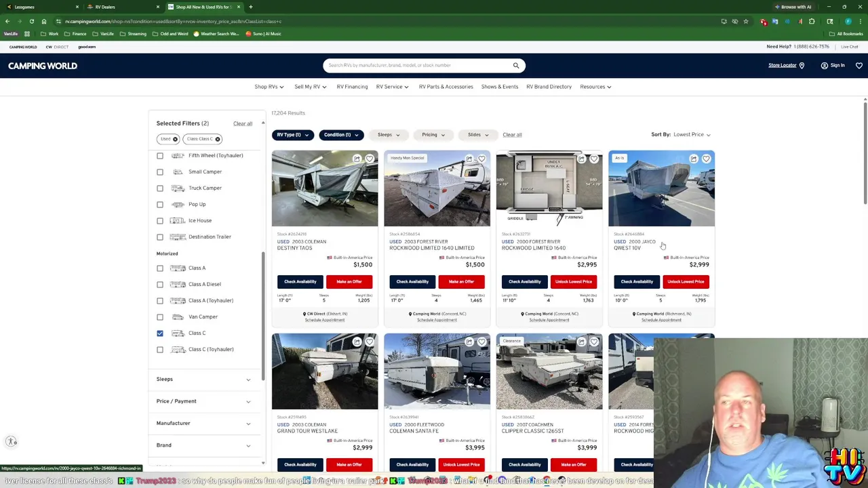Expand the Sleeps sidebar section
The image size is (868, 488).
[x=203, y=380]
